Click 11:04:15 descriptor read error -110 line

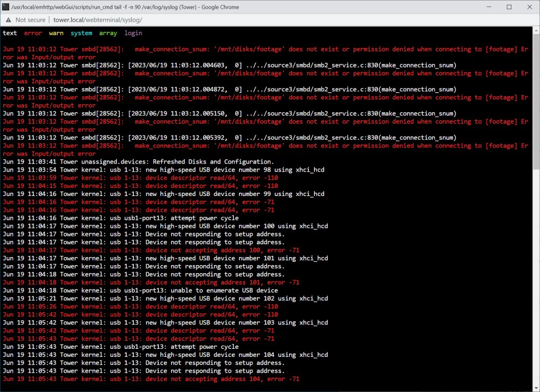tap(140, 186)
